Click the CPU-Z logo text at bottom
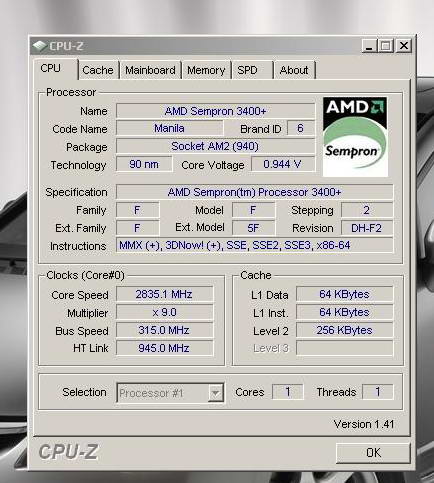This screenshot has height=483, width=434. (68, 452)
